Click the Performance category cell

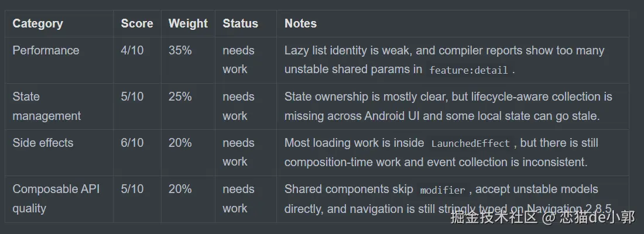46,50
